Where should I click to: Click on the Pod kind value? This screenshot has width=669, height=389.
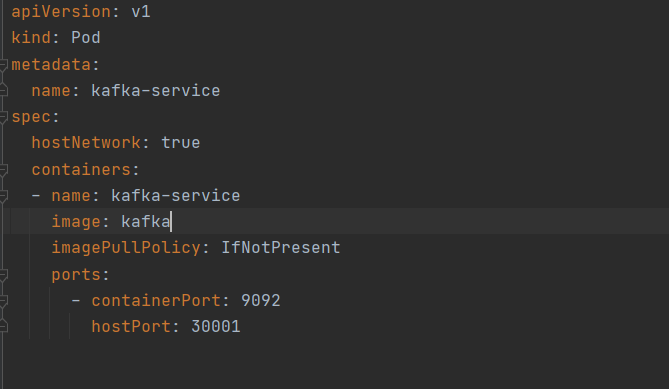click(x=86, y=38)
